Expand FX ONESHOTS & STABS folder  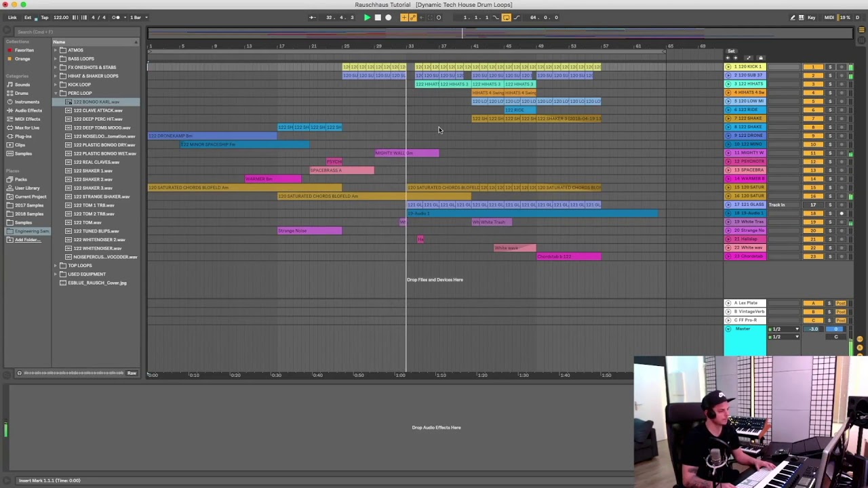pyautogui.click(x=56, y=67)
